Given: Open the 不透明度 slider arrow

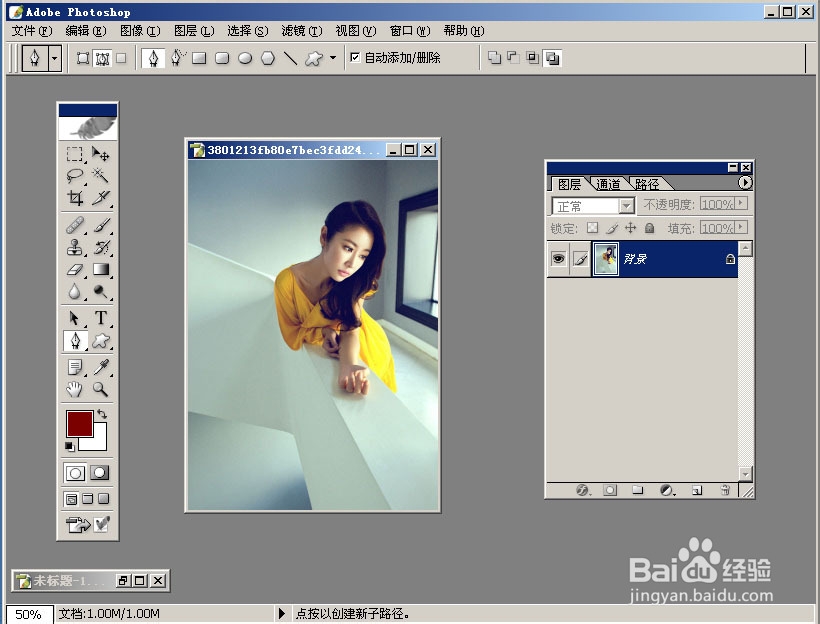Looking at the screenshot, I should (741, 203).
